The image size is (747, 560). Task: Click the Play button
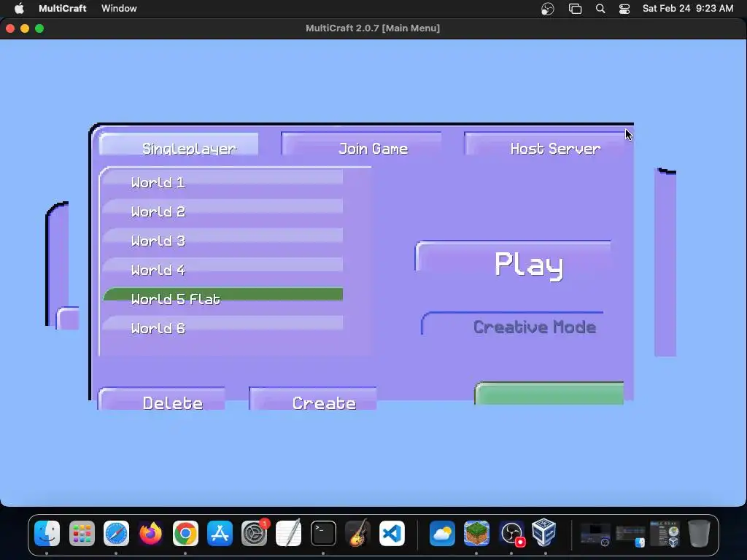pos(513,262)
